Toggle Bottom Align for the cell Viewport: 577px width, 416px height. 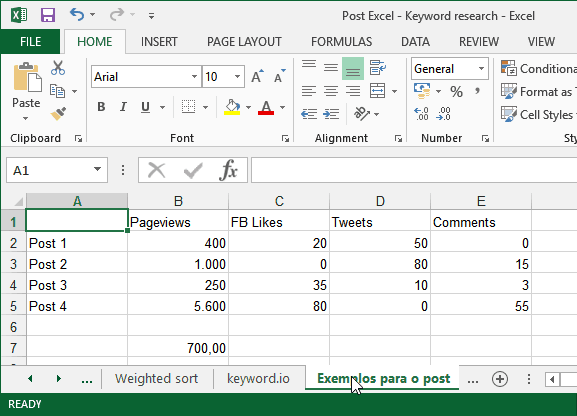[x=353, y=68]
